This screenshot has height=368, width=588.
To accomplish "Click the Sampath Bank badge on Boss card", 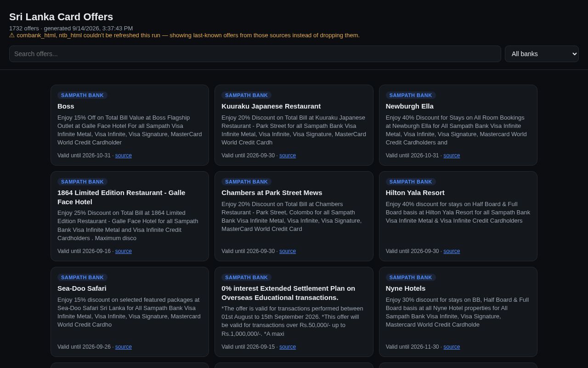I will (x=82, y=95).
